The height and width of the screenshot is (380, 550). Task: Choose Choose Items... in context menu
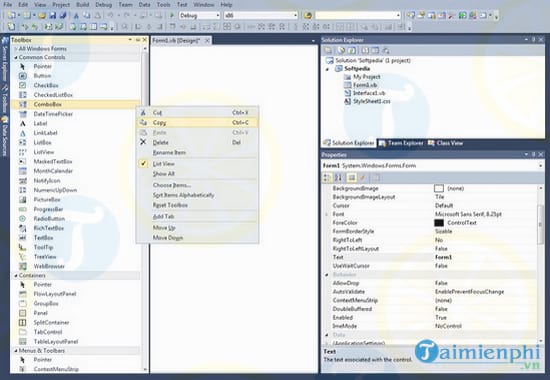coord(197,185)
